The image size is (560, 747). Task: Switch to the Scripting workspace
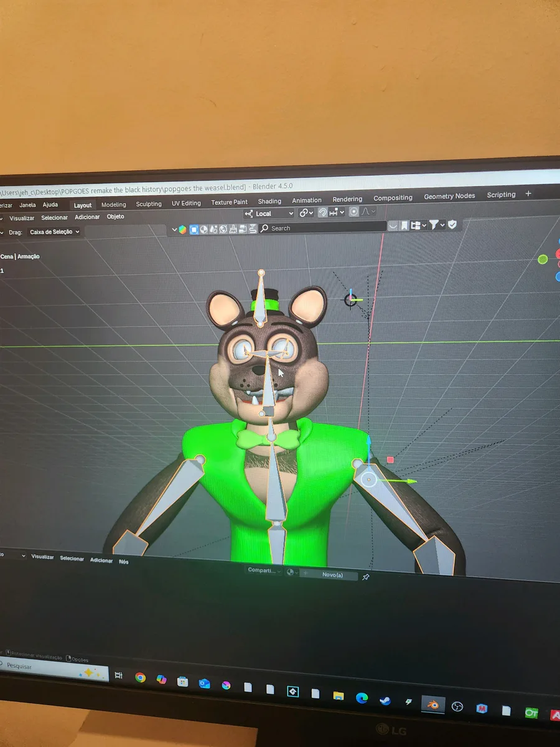501,195
